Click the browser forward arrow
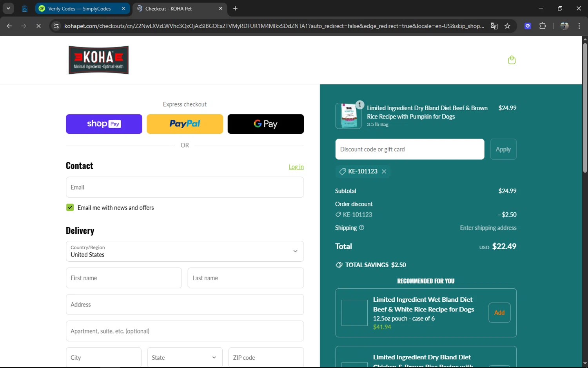This screenshot has height=368, width=588. [24, 26]
